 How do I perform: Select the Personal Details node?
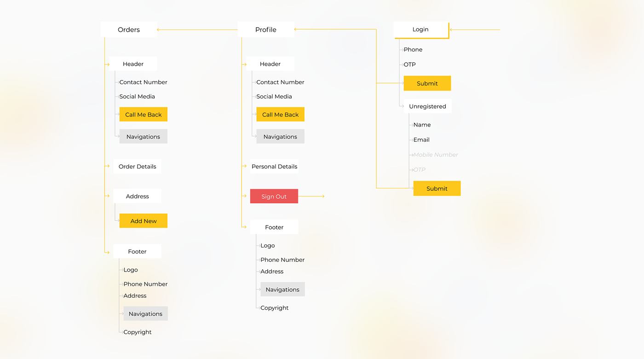[x=274, y=167]
